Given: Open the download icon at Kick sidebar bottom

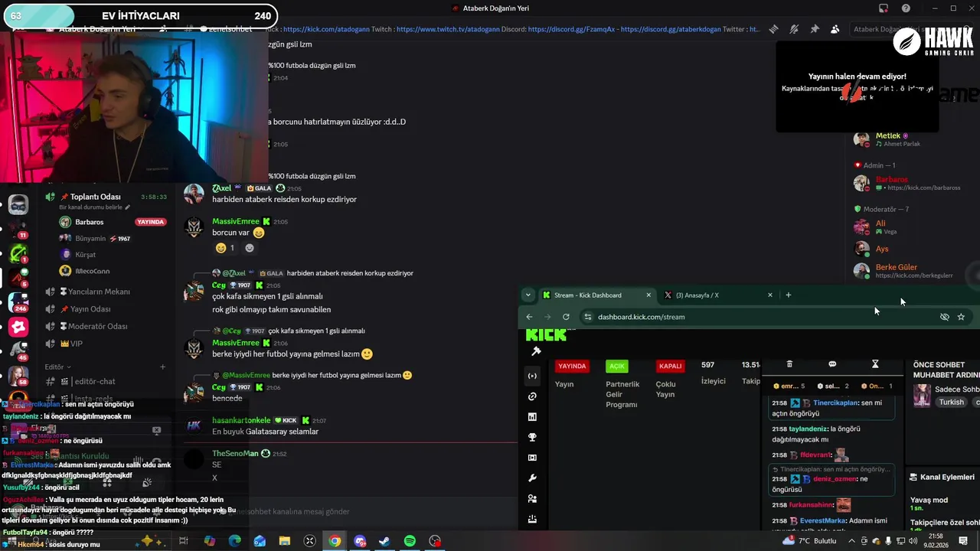Looking at the screenshot, I should pyautogui.click(x=532, y=519).
